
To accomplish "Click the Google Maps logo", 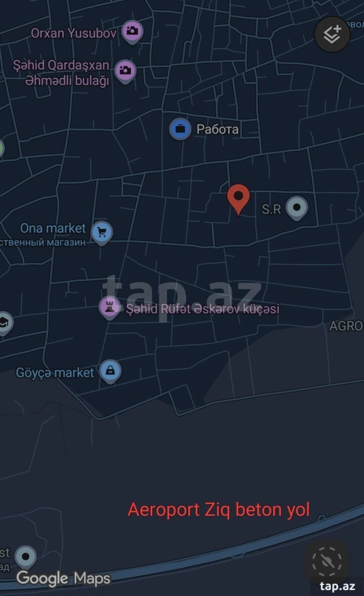I will coord(63,578).
